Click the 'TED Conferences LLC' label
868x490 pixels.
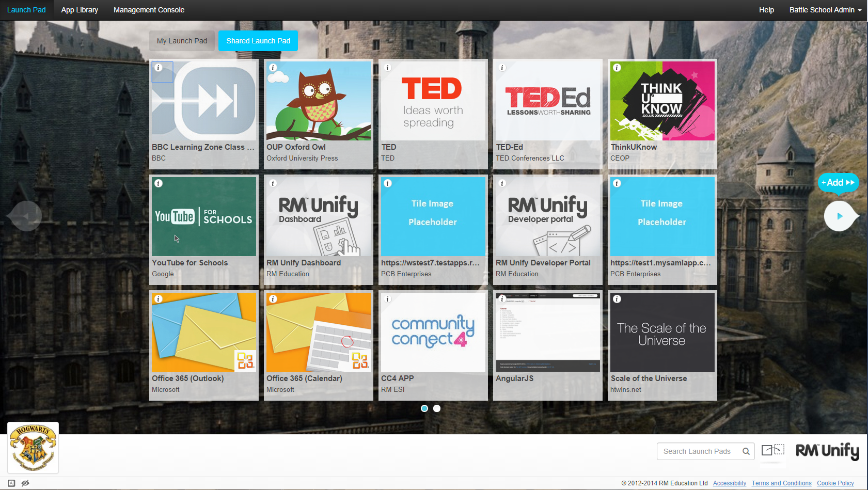[530, 159]
